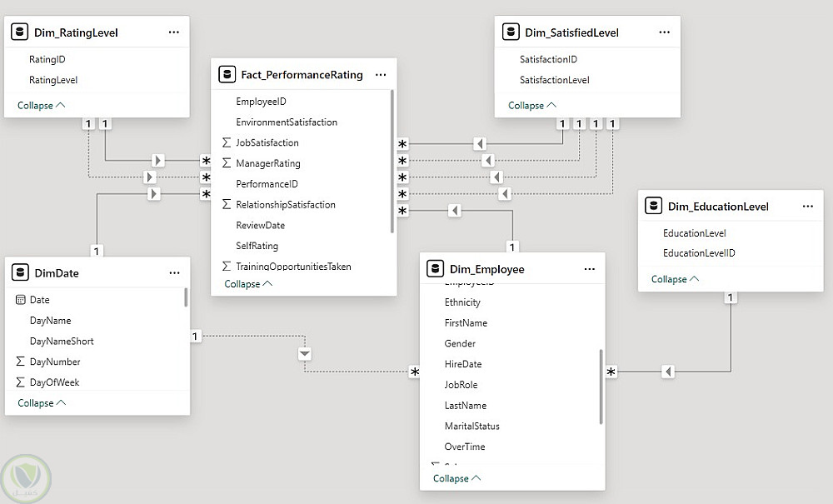833x504 pixels.
Task: Collapse the Fact_PerformanceRating table
Action: [x=248, y=284]
